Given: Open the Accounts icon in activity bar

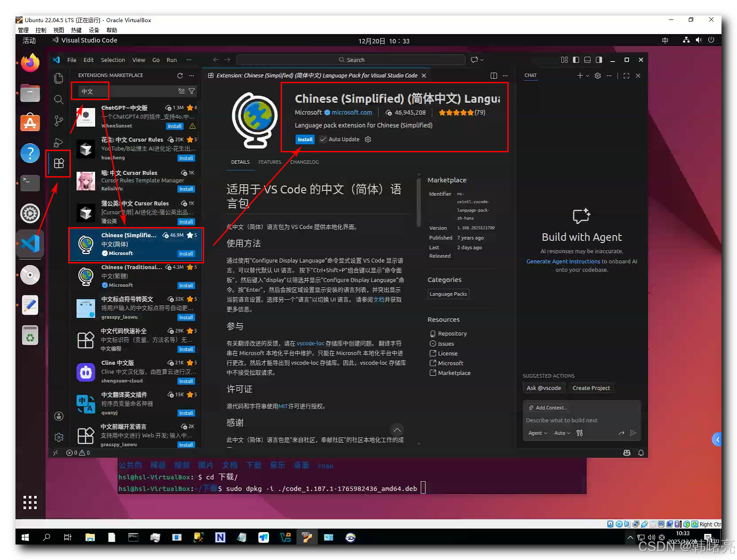Looking at the screenshot, I should click(58, 416).
